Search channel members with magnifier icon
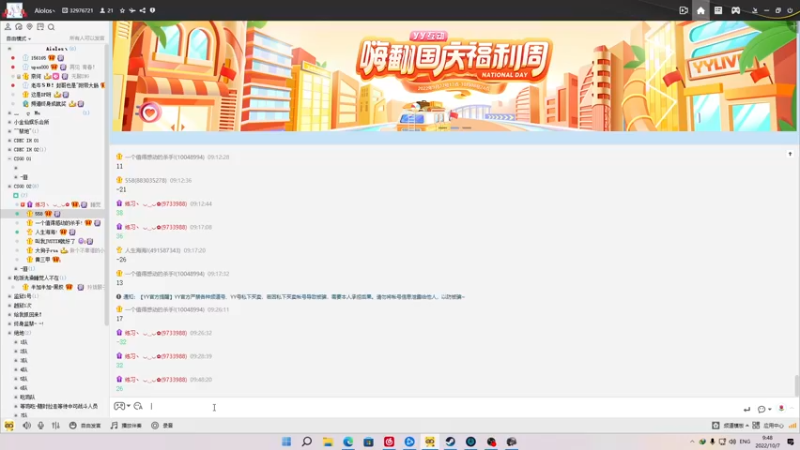800x450 pixels. click(51, 27)
